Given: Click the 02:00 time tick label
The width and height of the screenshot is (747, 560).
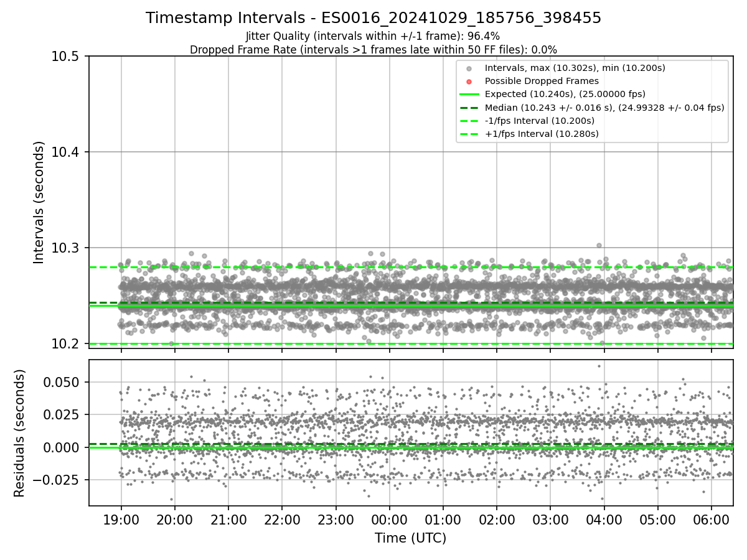Looking at the screenshot, I should [x=497, y=519].
